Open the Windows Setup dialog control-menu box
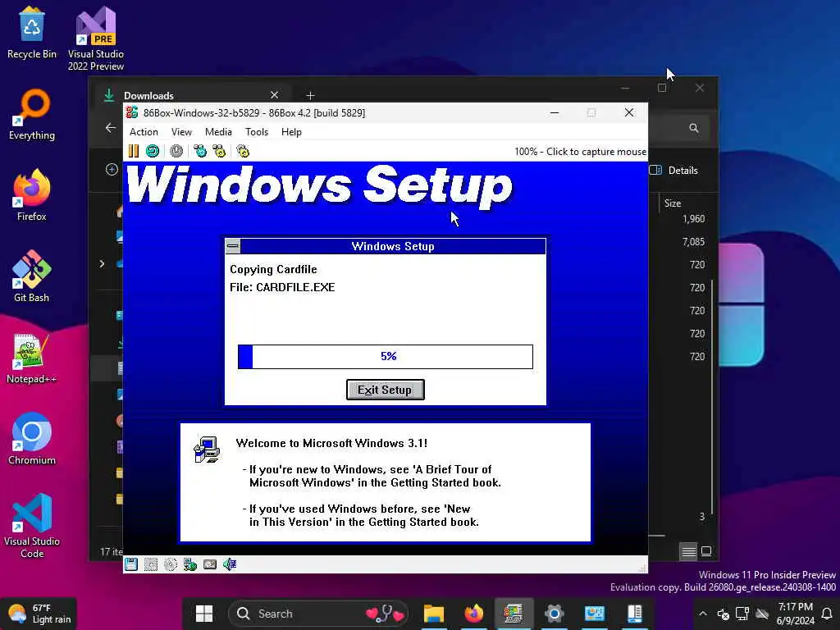 233,246
